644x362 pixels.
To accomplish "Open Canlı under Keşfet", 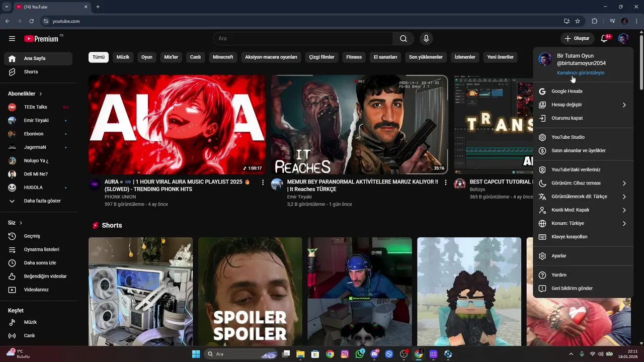I will [38, 336].
